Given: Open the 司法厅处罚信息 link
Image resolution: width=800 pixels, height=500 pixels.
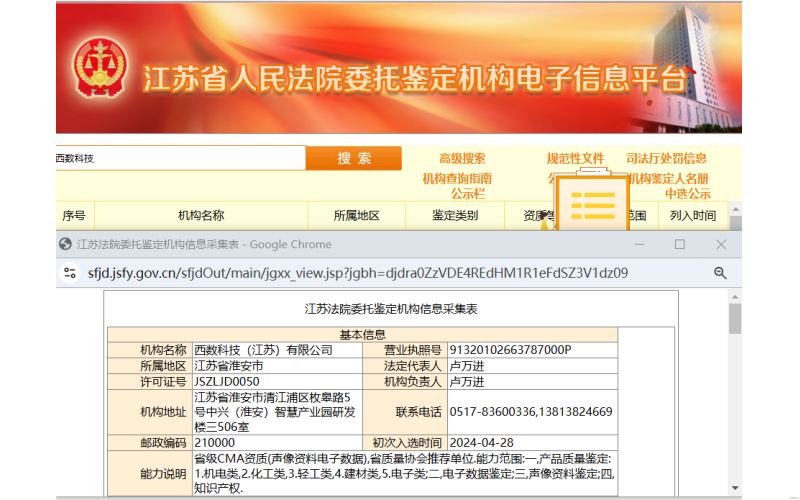Looking at the screenshot, I should (x=666, y=158).
